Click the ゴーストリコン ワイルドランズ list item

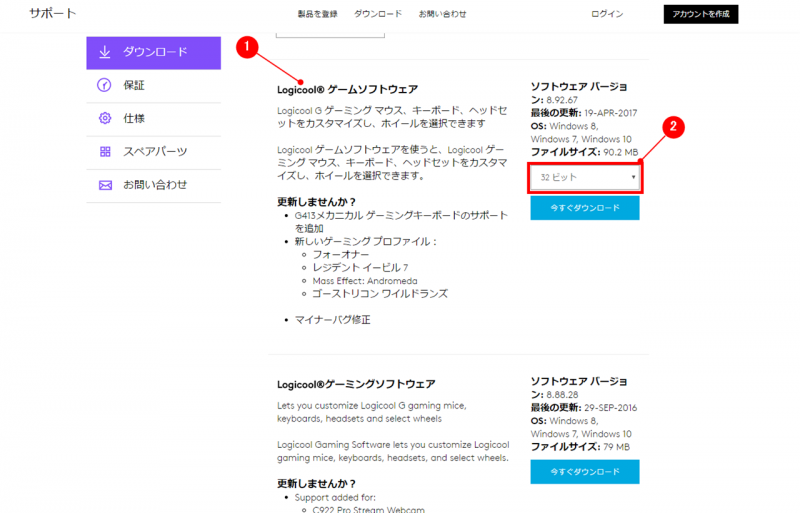(380, 294)
